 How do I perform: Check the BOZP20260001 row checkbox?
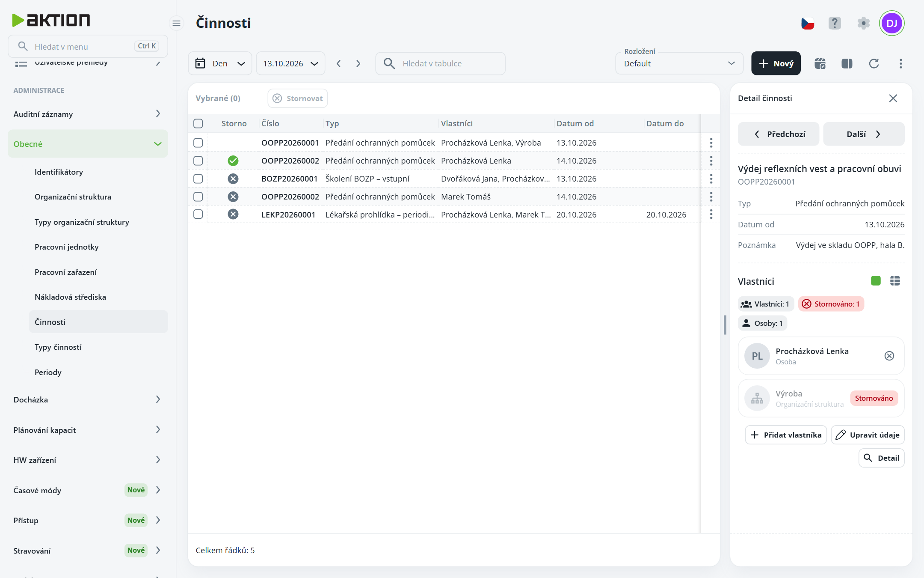point(198,179)
